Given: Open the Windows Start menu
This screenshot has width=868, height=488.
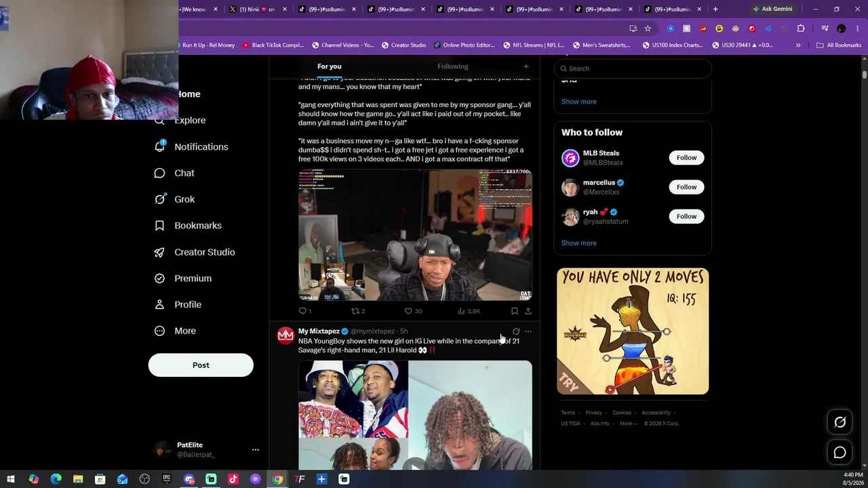Looking at the screenshot, I should pos(11,479).
